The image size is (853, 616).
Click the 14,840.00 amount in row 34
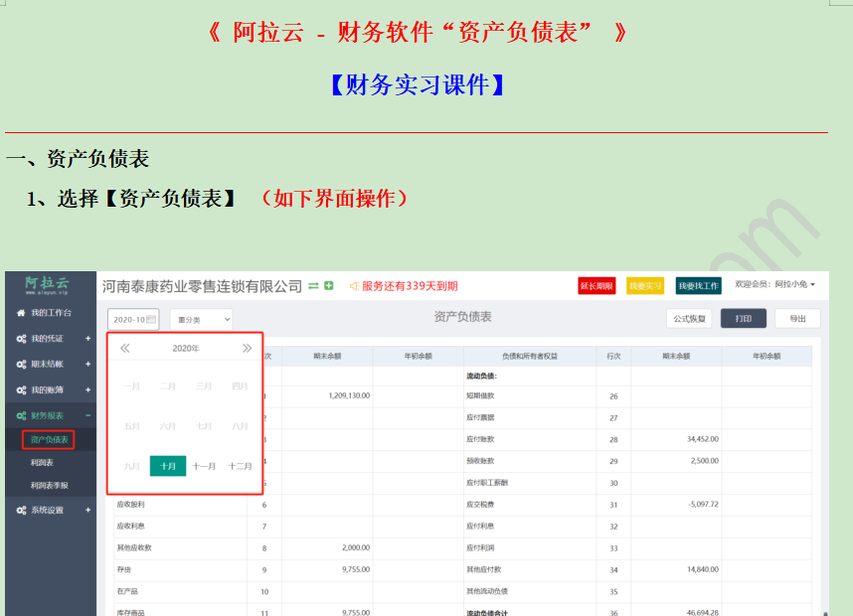click(x=702, y=569)
